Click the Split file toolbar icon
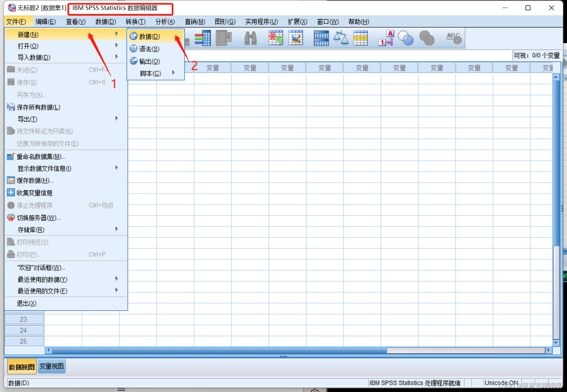Viewport: 567px width, 392px height. pyautogui.click(x=321, y=38)
